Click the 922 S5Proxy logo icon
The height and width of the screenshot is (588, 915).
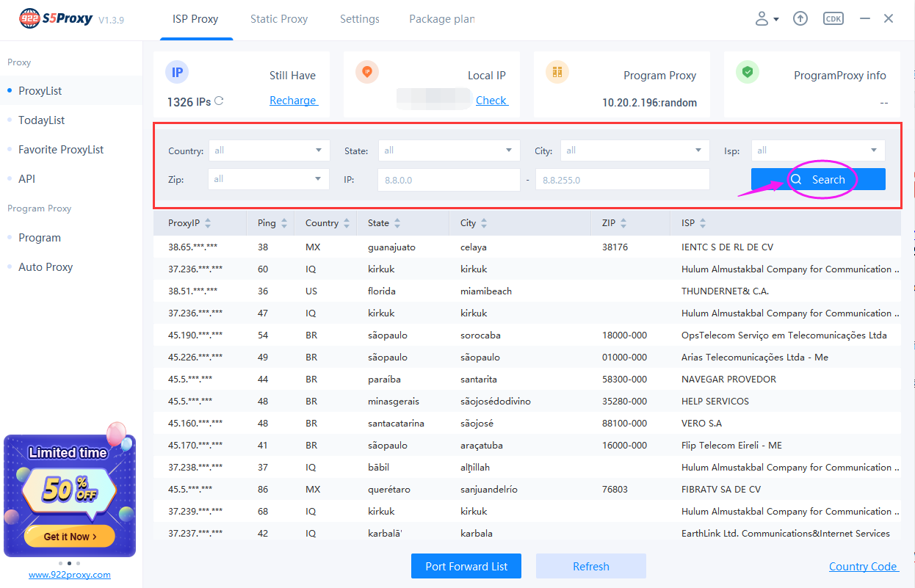(29, 18)
